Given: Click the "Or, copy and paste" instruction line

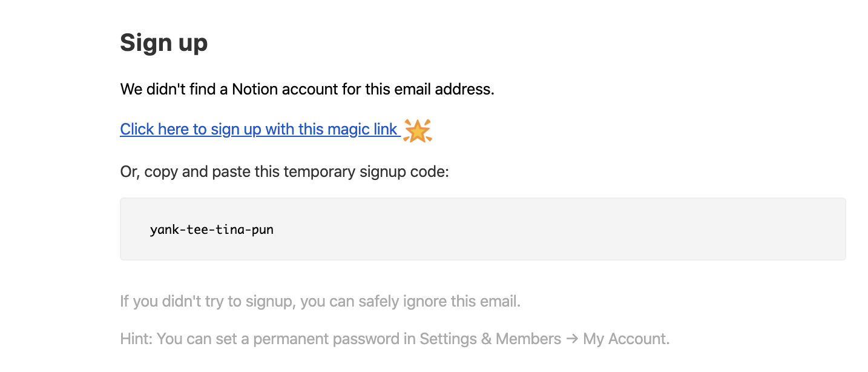Looking at the screenshot, I should tap(284, 171).
